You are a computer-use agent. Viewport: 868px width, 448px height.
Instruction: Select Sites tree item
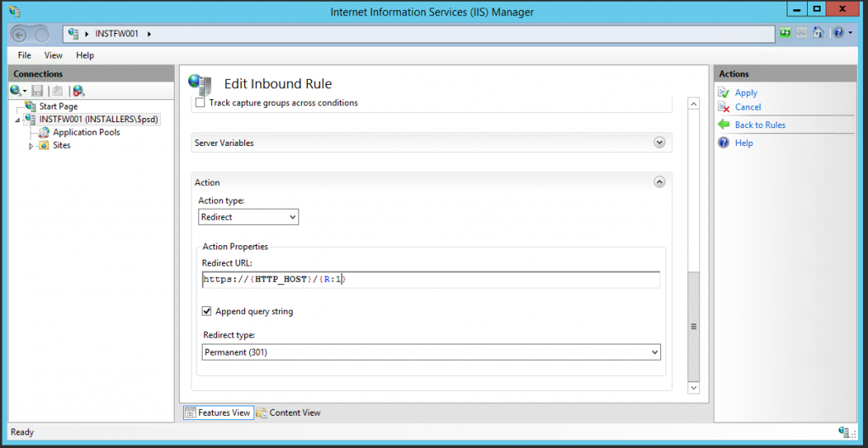pyautogui.click(x=61, y=145)
